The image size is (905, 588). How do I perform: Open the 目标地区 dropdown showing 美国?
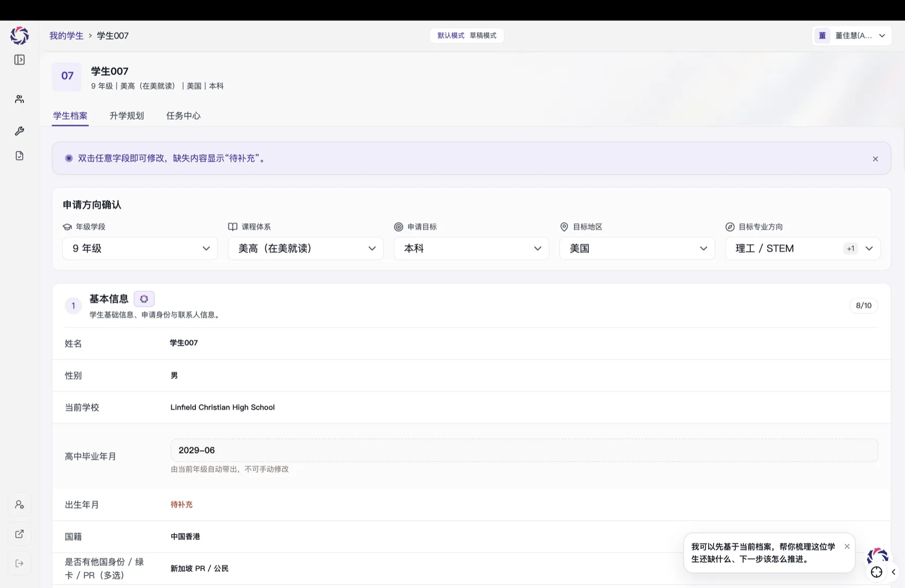point(637,248)
